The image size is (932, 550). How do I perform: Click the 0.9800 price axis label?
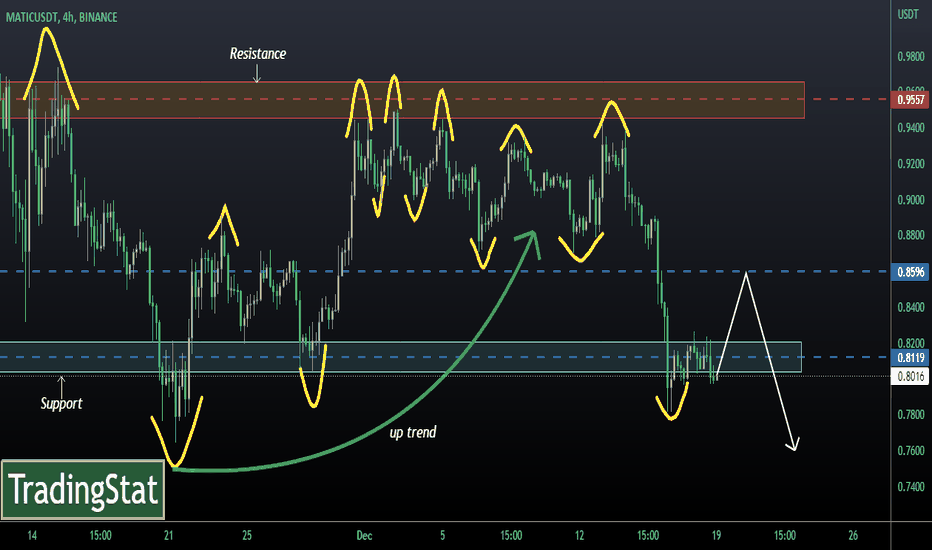tap(911, 56)
